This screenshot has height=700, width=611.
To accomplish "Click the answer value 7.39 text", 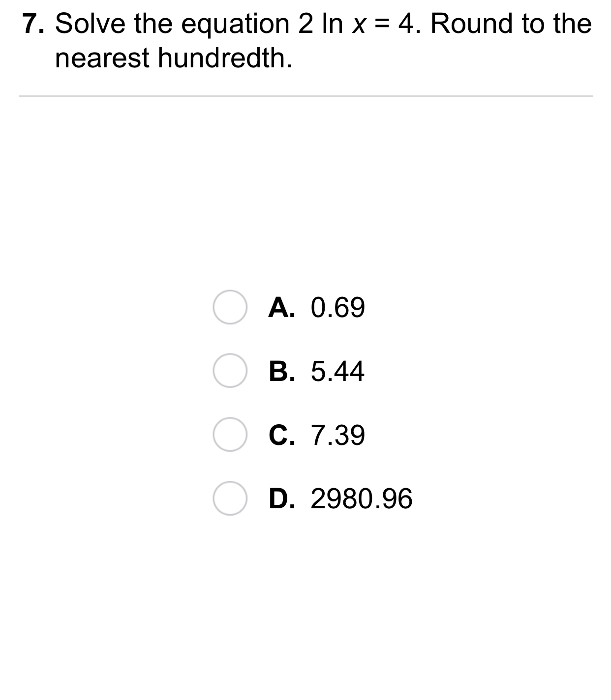I will (x=338, y=435).
